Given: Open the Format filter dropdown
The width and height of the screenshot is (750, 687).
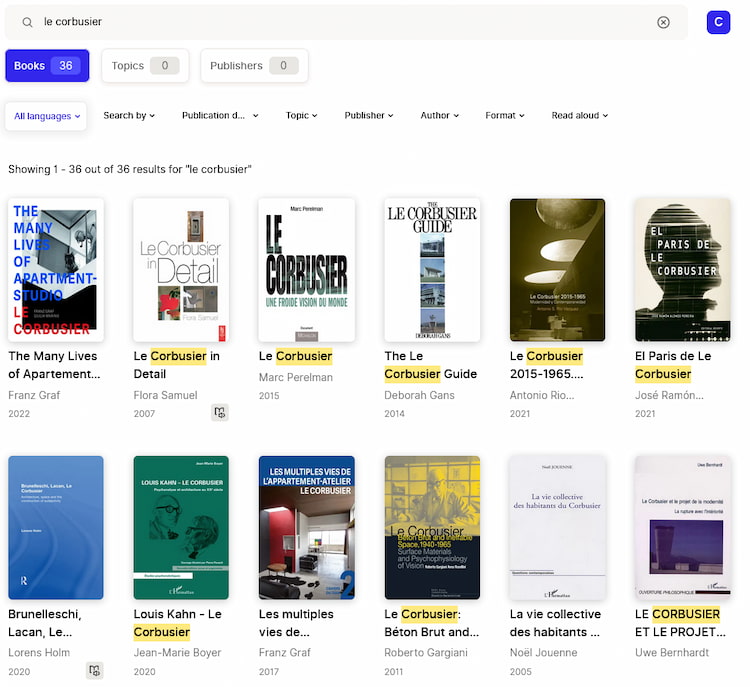Looking at the screenshot, I should 505,116.
